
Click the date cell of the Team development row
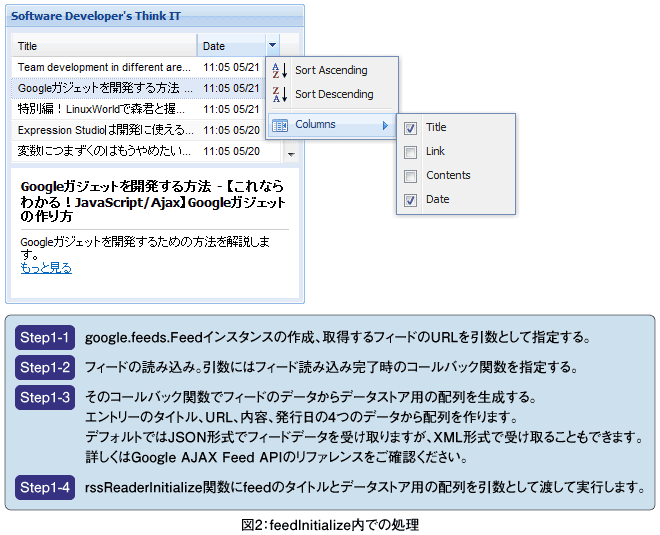[231, 67]
